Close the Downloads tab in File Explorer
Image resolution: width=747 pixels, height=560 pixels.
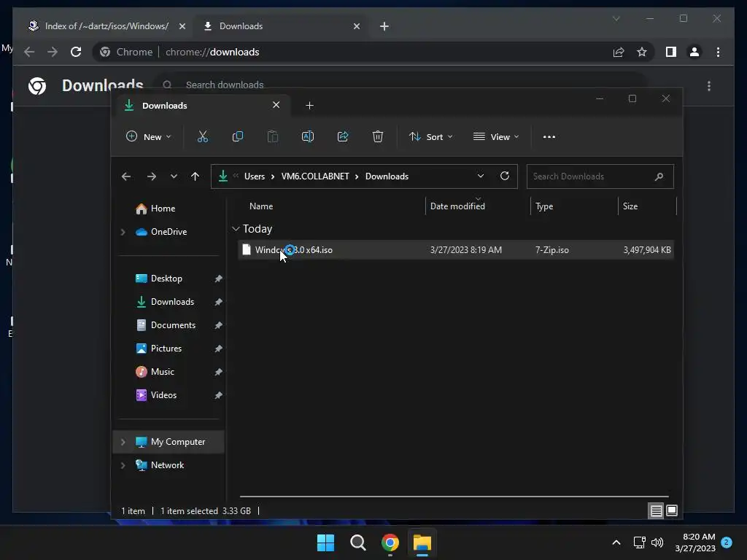pyautogui.click(x=276, y=105)
